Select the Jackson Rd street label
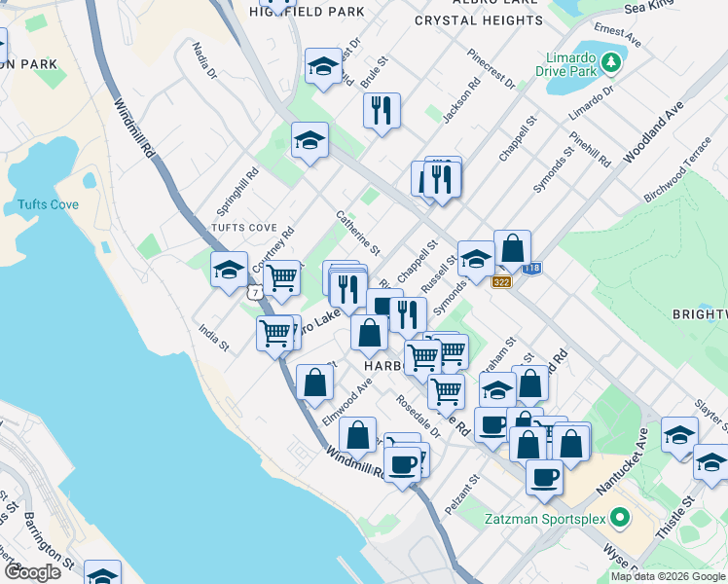Image resolution: width=728 pixels, height=584 pixels. [461, 100]
